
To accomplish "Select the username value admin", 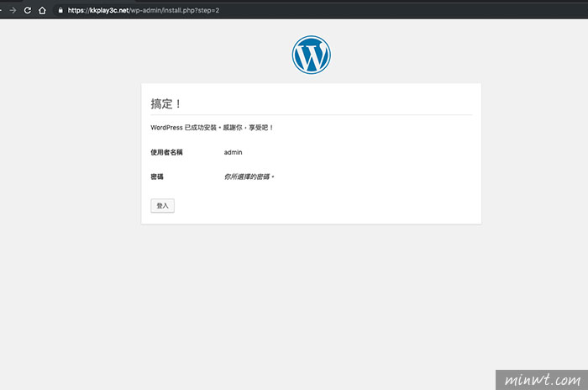I will [x=233, y=152].
